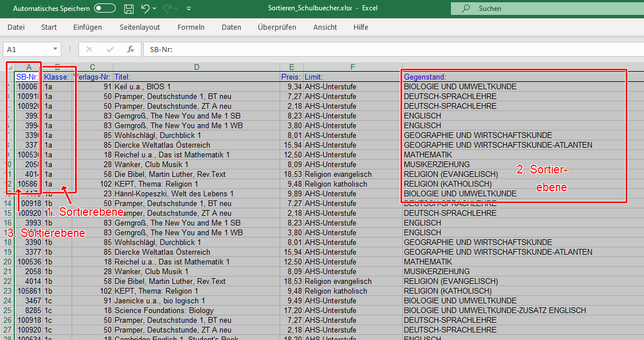Open the Start ribbon tab

[49, 27]
